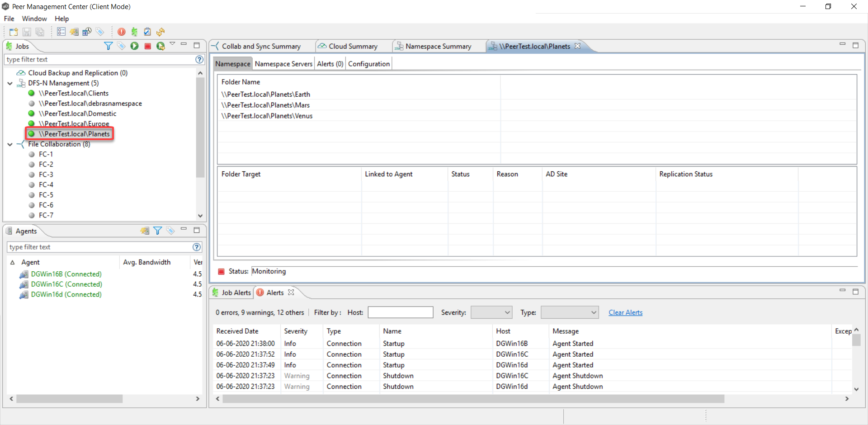Open the Severity filter dropdown
The width and height of the screenshot is (868, 425).
491,312
